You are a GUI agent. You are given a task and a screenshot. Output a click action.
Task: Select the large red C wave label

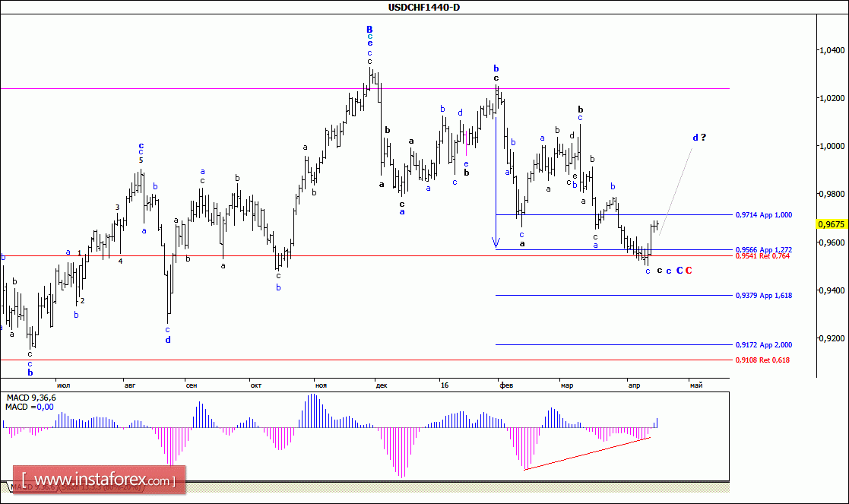(689, 271)
